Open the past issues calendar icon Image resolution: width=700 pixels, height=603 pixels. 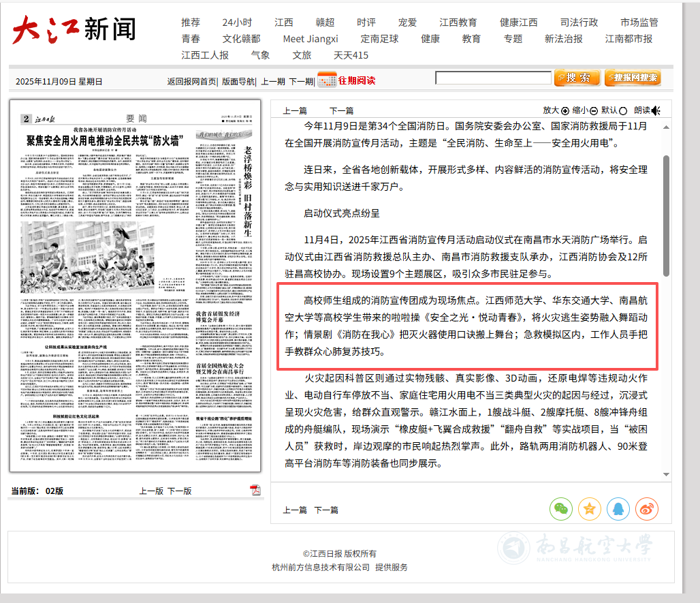[x=327, y=80]
